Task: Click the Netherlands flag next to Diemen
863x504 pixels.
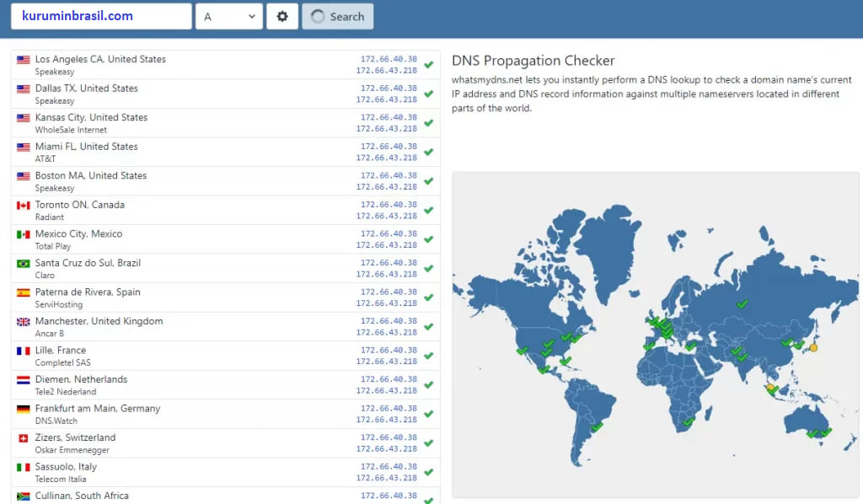Action: (24, 379)
